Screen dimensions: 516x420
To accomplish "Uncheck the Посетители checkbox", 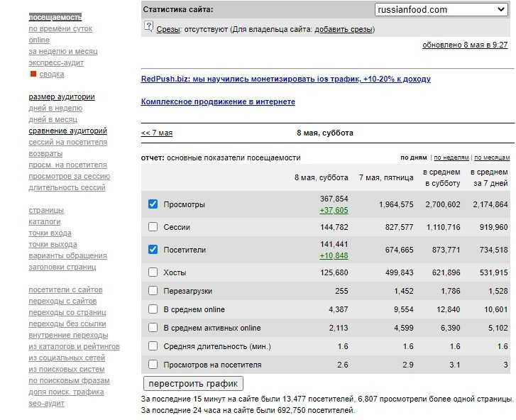I will pos(153,250).
